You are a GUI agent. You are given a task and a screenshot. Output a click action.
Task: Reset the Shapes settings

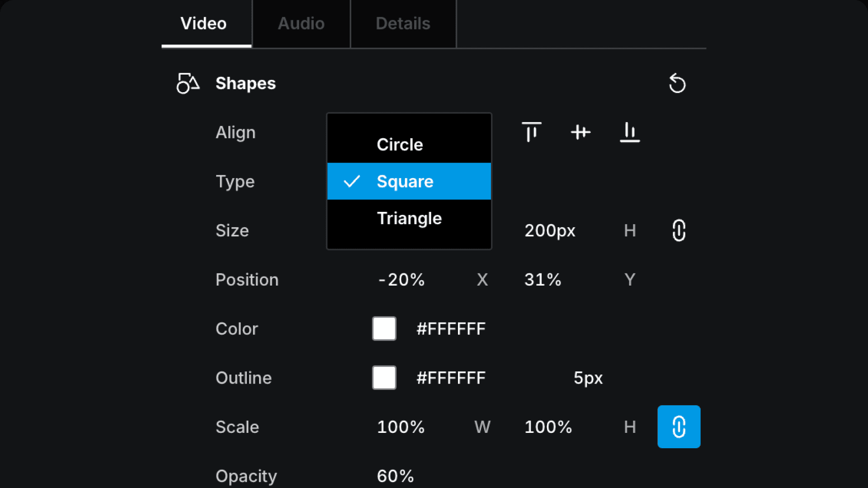pos(677,83)
